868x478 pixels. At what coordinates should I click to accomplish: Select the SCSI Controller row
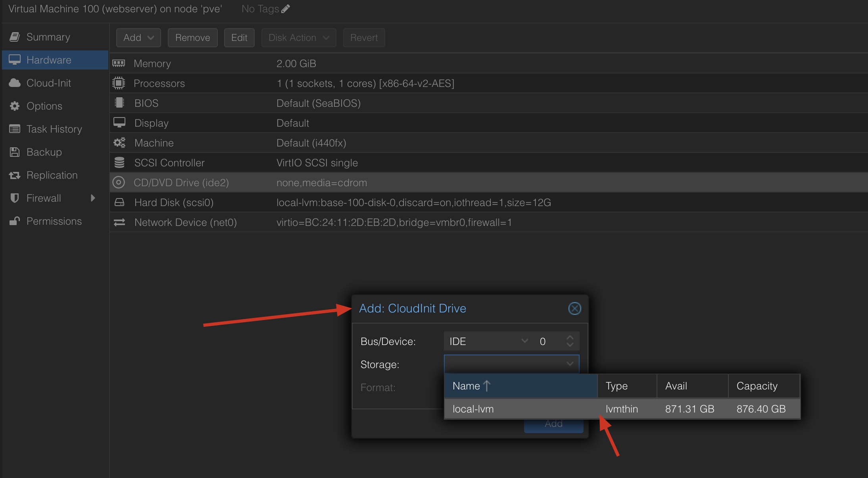coord(489,163)
